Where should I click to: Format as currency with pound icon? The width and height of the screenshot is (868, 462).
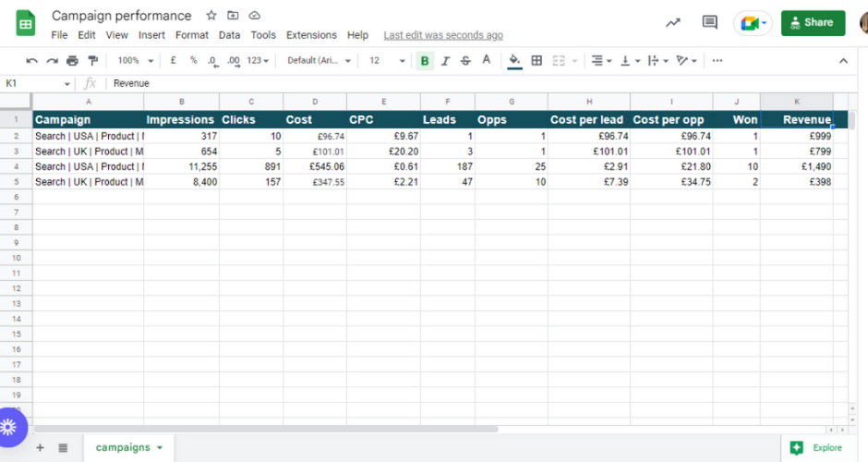pyautogui.click(x=174, y=60)
